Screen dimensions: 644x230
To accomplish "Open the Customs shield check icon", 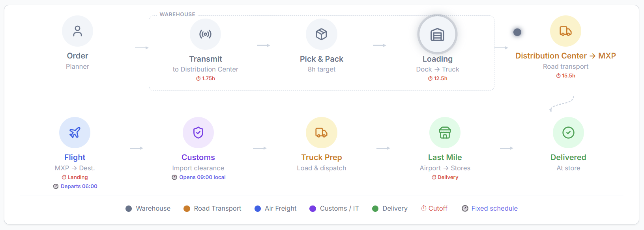I will (198, 133).
